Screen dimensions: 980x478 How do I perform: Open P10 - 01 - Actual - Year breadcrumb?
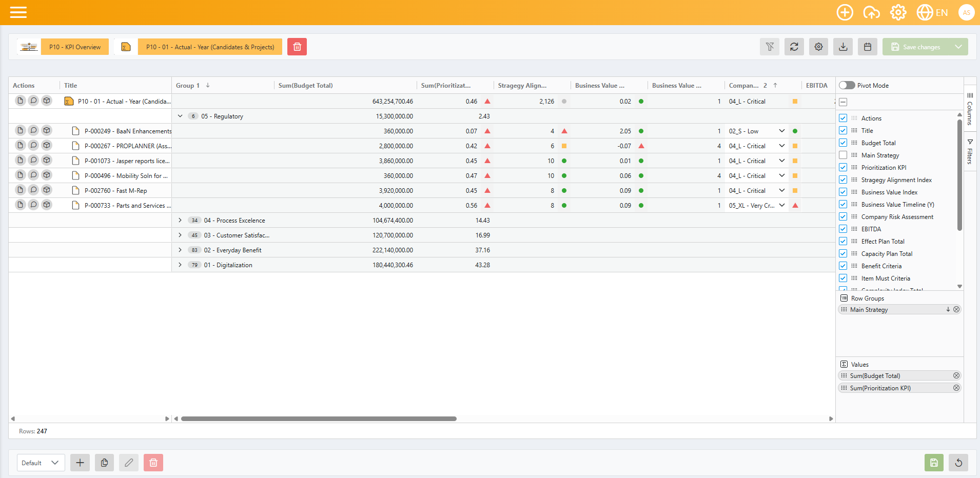210,47
